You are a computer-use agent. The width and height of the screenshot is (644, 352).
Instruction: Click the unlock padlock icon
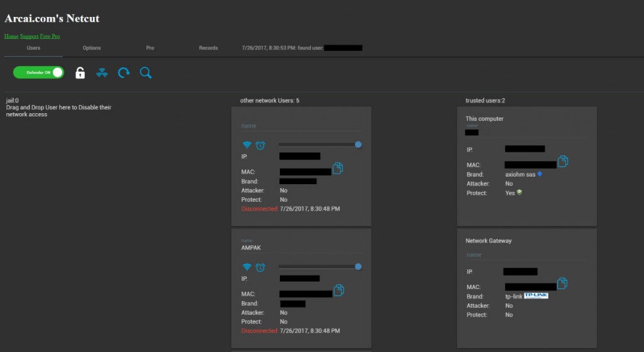(80, 73)
